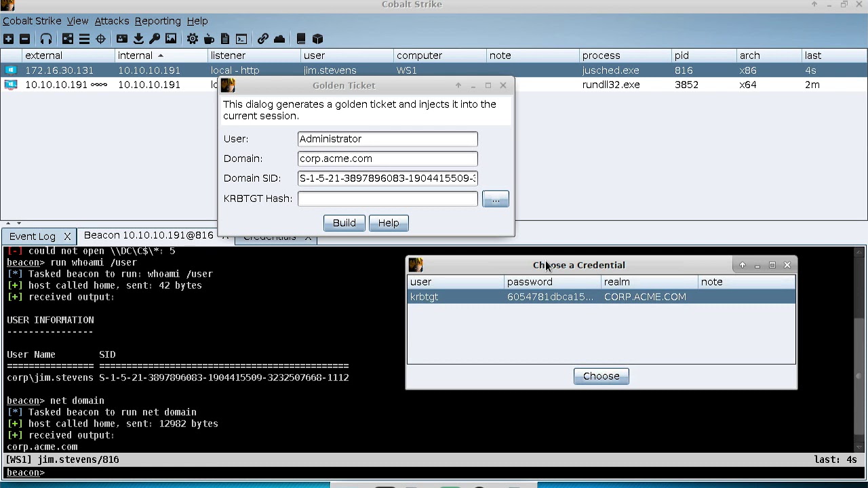Sort sessions by the internal column header
Screen dimensions: 868x488
click(x=160, y=56)
